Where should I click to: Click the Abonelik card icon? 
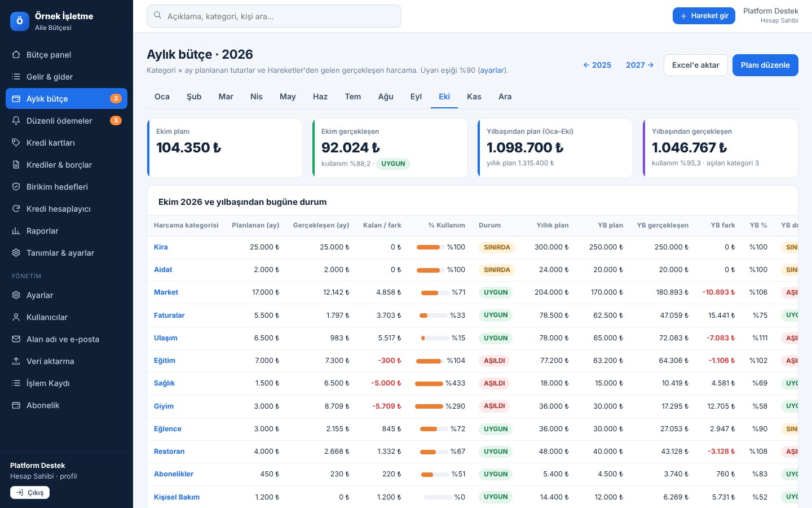(16, 405)
